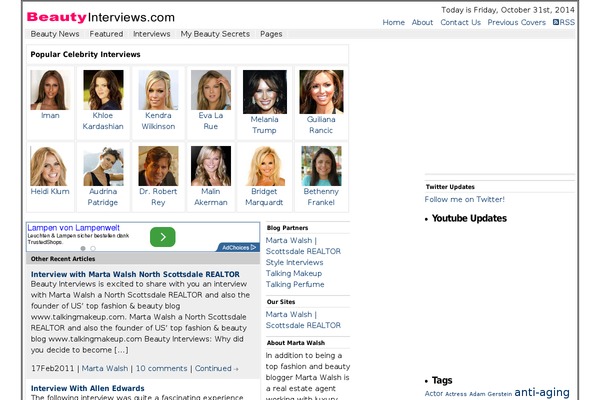Open Melania Trump's photo thumbnail

click(x=265, y=92)
